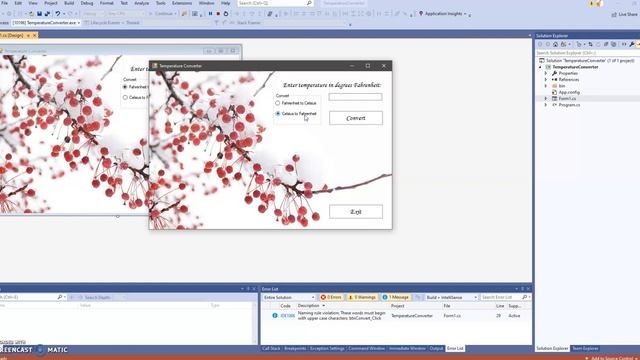Click the Properties wrench in Solution Explorer toolbar
640x360 pixels.
coord(632,44)
